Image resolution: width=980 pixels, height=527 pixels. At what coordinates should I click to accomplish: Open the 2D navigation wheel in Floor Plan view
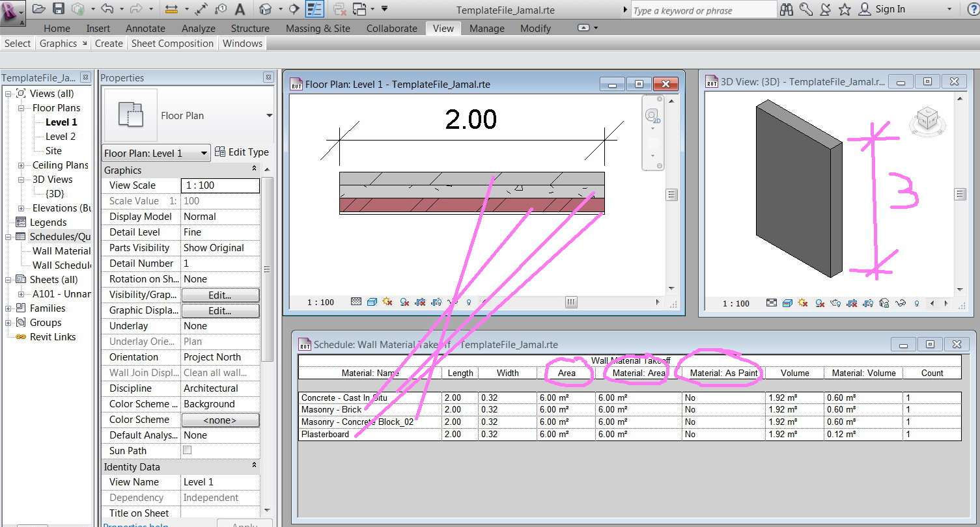pyautogui.click(x=652, y=116)
